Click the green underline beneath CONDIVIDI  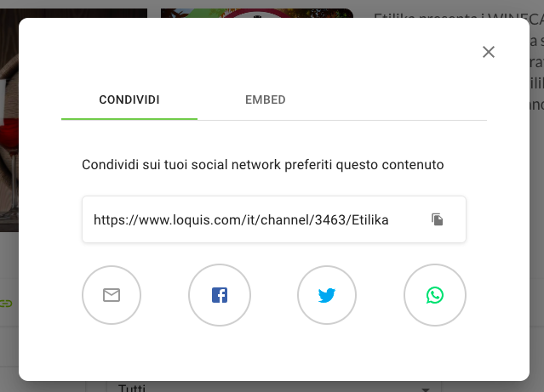point(129,119)
